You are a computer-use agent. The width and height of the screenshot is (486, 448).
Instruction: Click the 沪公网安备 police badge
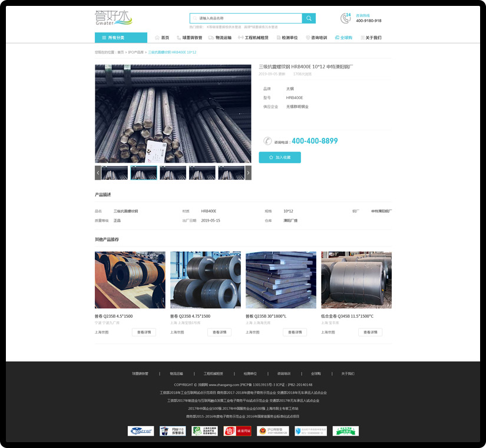pos(270,431)
